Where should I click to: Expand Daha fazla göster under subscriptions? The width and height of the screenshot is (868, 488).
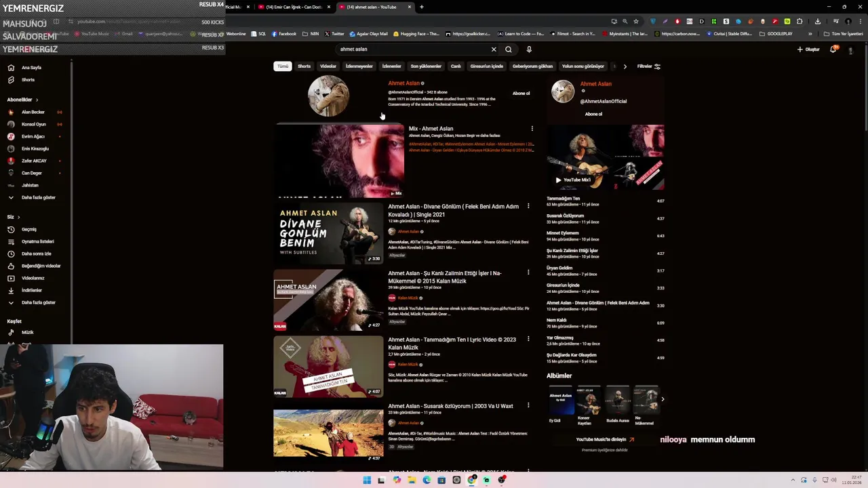[31, 197]
